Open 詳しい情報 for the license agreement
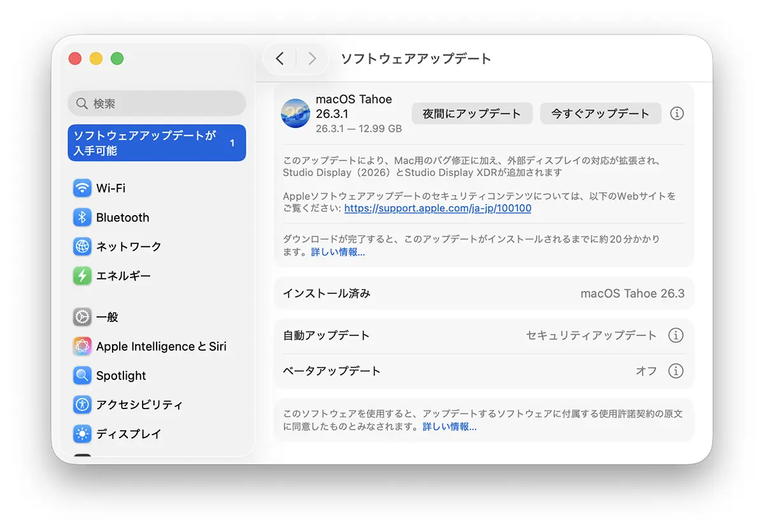Viewport: 764px width, 532px height. tap(451, 426)
